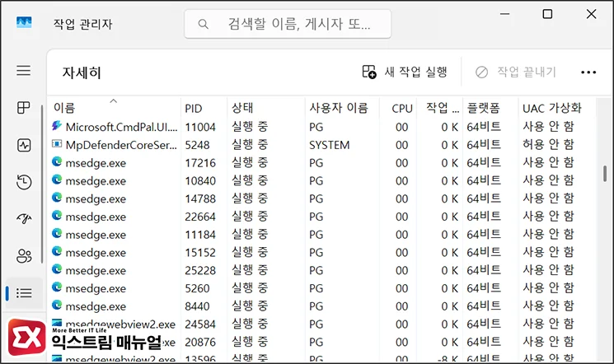Sort by the 플랫폼 column header
This screenshot has height=364, width=614.
click(x=490, y=108)
